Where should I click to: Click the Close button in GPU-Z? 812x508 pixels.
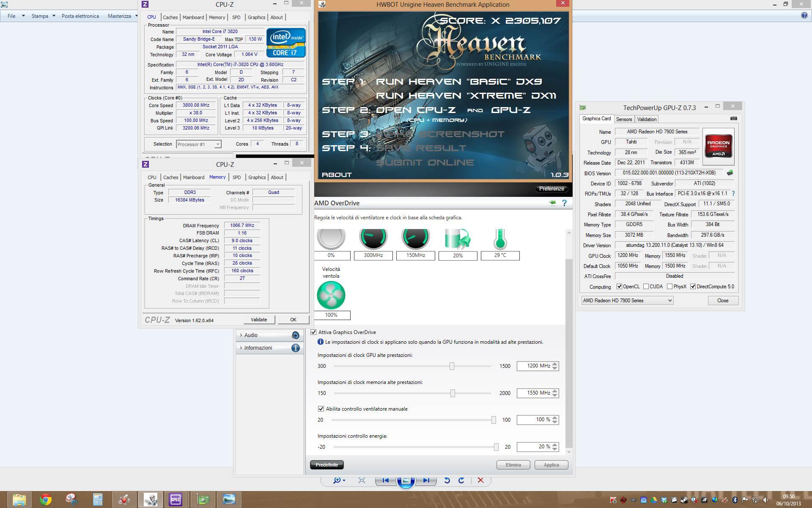[x=723, y=301]
